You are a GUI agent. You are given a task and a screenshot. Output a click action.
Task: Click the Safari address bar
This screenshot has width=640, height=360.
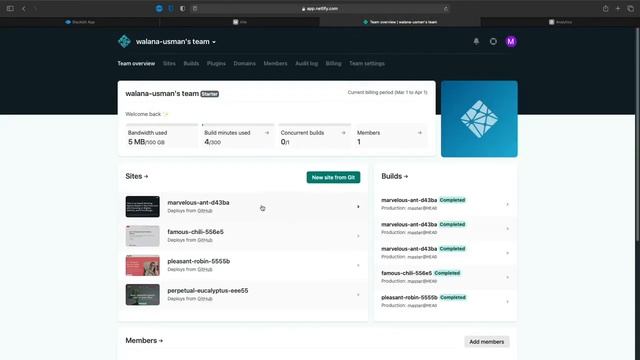point(320,8)
